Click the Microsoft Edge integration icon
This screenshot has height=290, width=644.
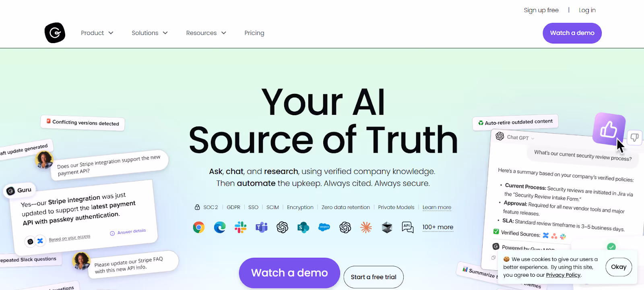click(220, 228)
